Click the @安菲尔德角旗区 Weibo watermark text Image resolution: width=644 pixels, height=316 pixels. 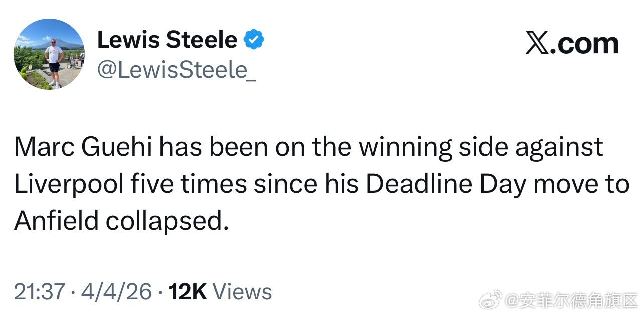coord(569,301)
